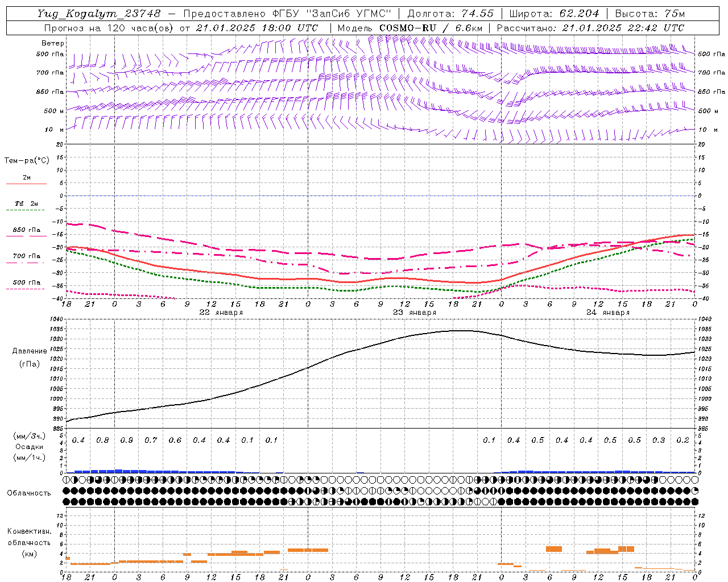Click the precipitation value 0.9
The image size is (728, 582).
click(x=127, y=440)
